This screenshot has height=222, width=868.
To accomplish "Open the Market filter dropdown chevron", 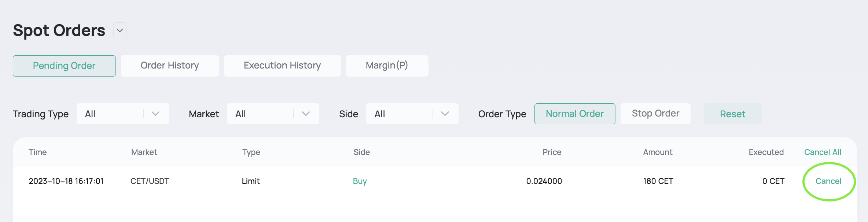I will (x=306, y=114).
